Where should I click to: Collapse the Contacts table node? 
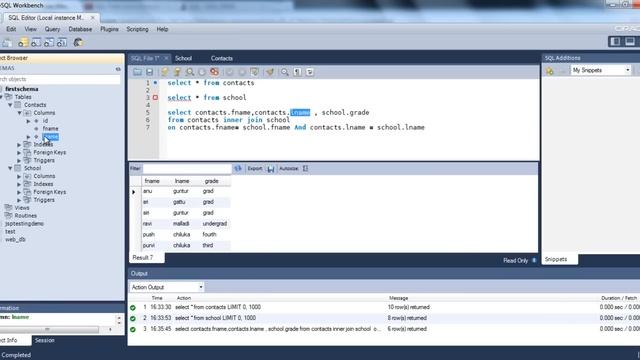[x=10, y=105]
